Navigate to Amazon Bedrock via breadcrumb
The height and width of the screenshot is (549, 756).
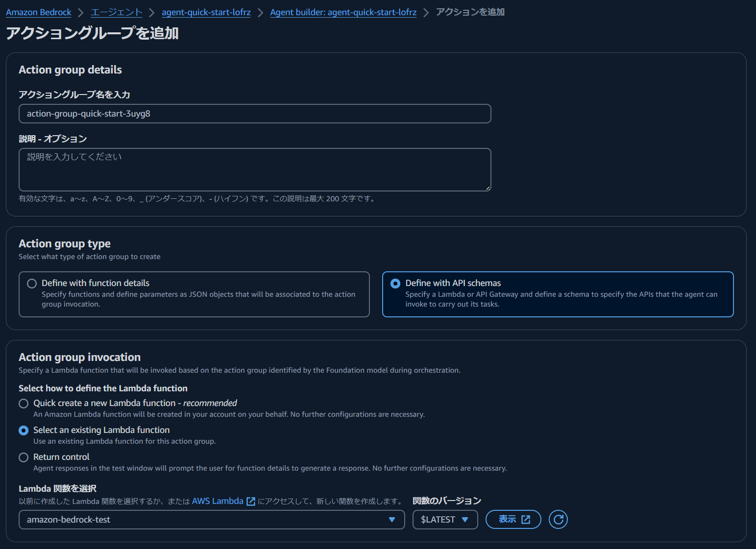point(38,12)
